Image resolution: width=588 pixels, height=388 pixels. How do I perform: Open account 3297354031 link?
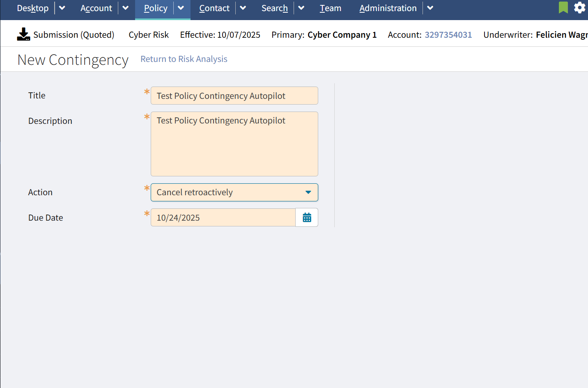tap(448, 35)
